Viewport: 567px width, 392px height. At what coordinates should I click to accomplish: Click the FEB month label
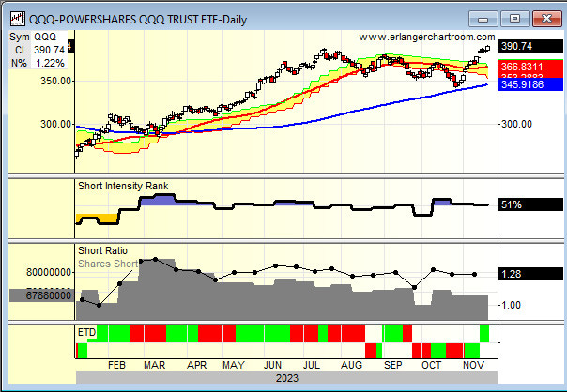coord(116,365)
